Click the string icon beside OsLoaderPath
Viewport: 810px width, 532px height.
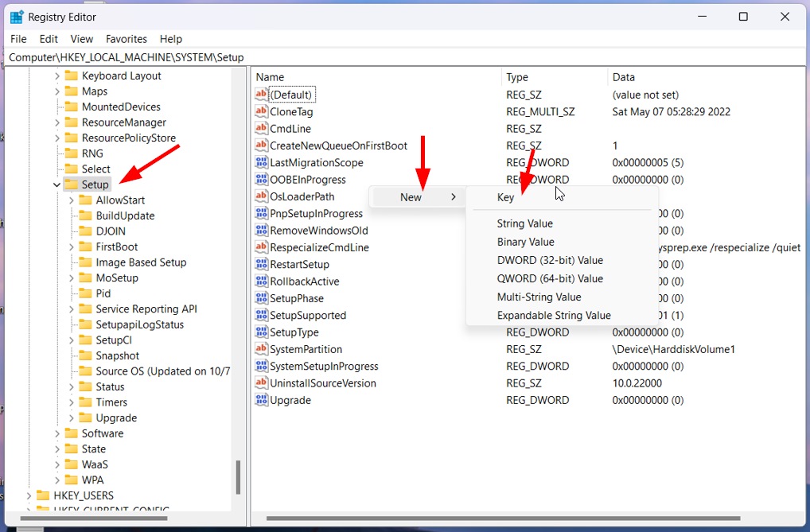click(262, 196)
